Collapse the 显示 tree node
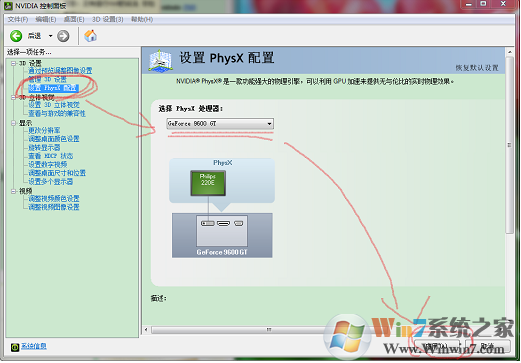Viewport: 521px width, 363px height. coord(13,123)
